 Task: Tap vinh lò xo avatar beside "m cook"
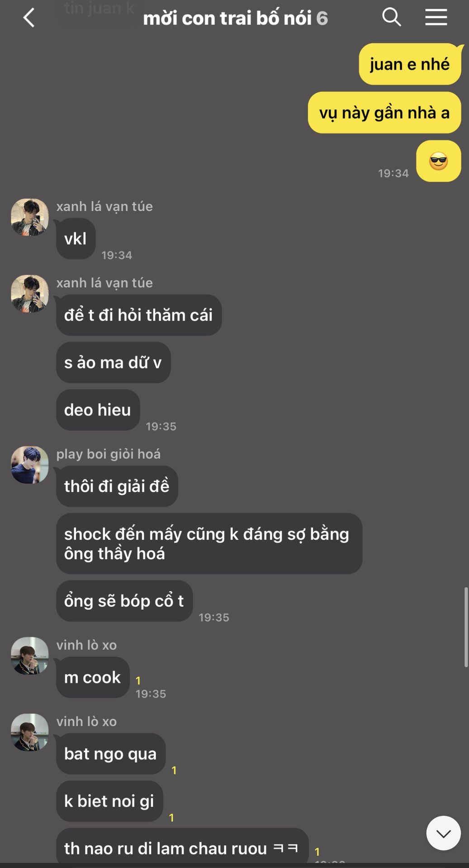tap(30, 656)
